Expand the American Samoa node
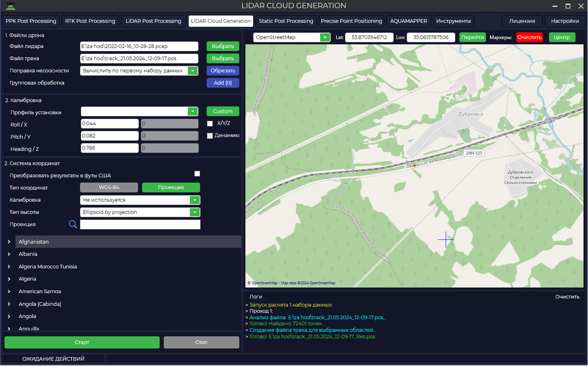 9,291
